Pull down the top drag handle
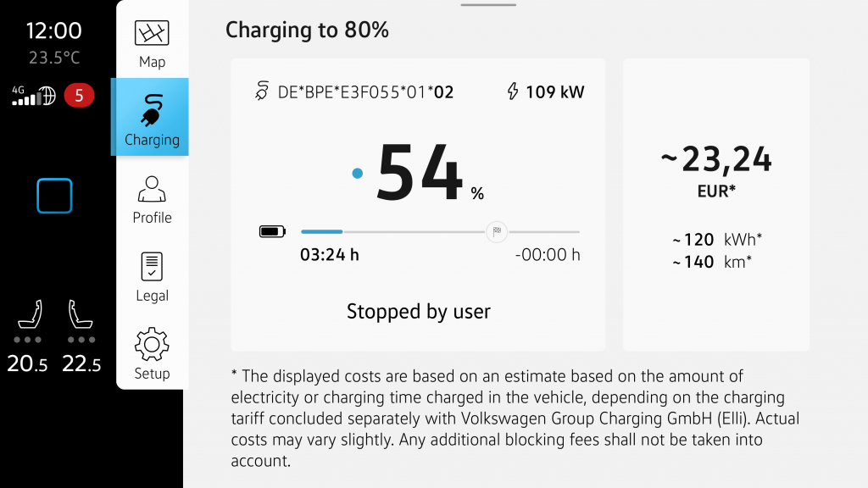The height and width of the screenshot is (488, 868). click(488, 5)
